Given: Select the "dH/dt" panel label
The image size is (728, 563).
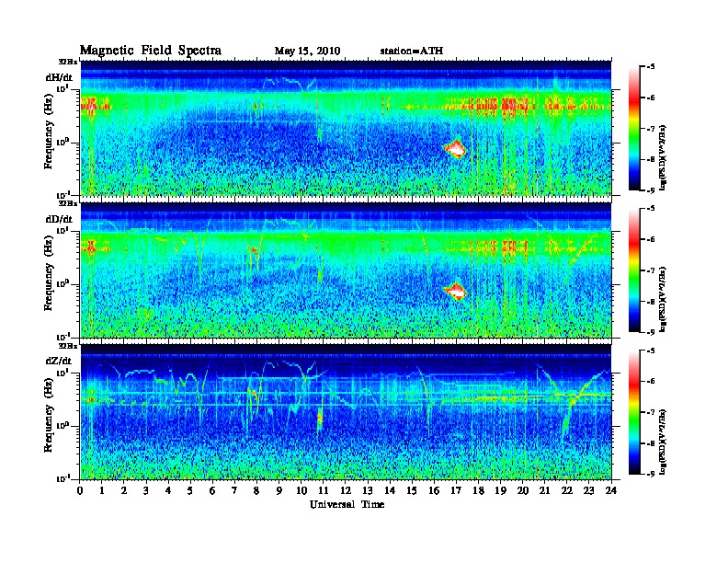Looking at the screenshot, I should pos(59,77).
